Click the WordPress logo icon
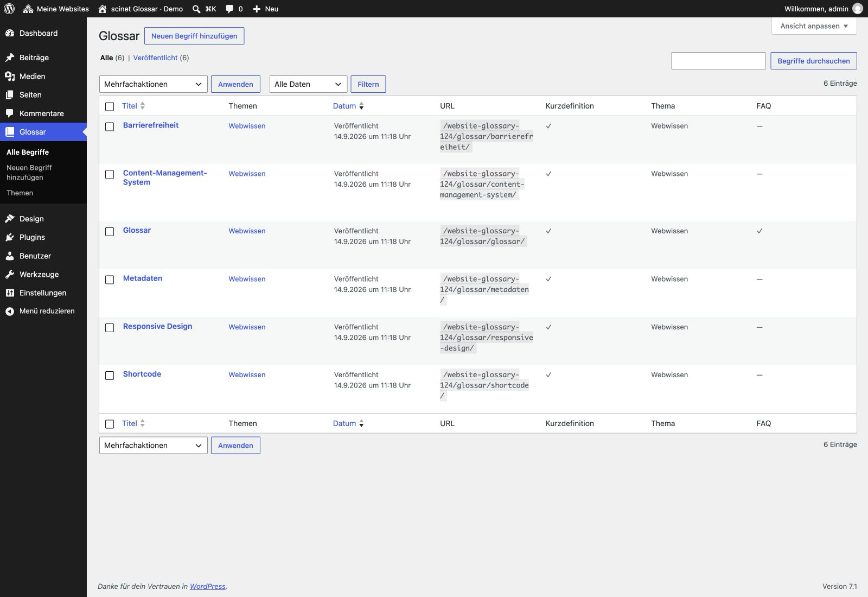The width and height of the screenshot is (868, 597). 9,9
